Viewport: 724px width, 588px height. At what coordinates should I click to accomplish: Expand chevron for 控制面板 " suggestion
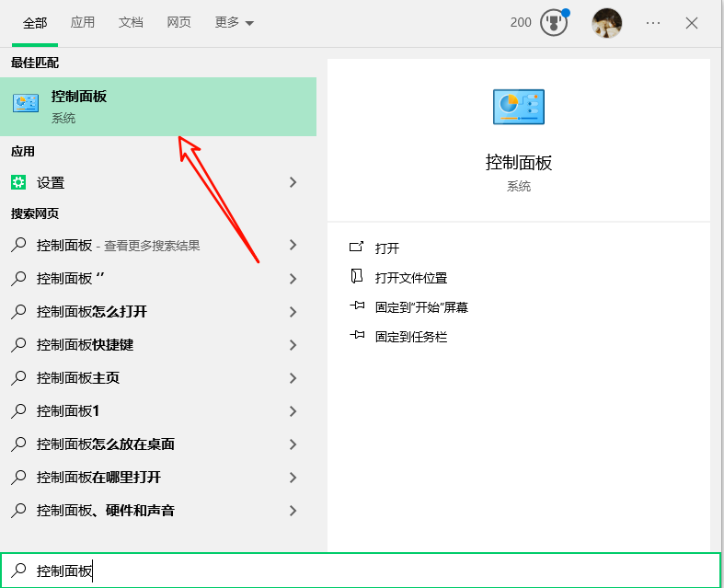(293, 279)
